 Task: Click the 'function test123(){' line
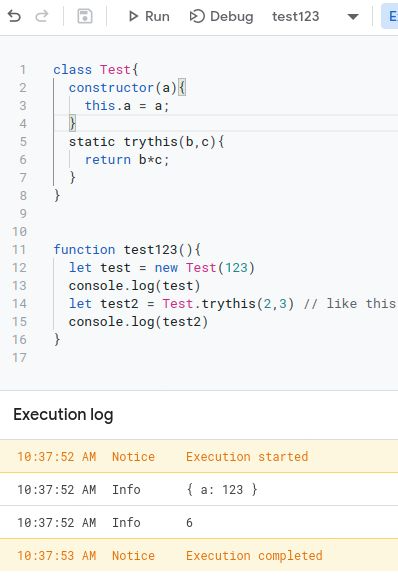click(127, 250)
